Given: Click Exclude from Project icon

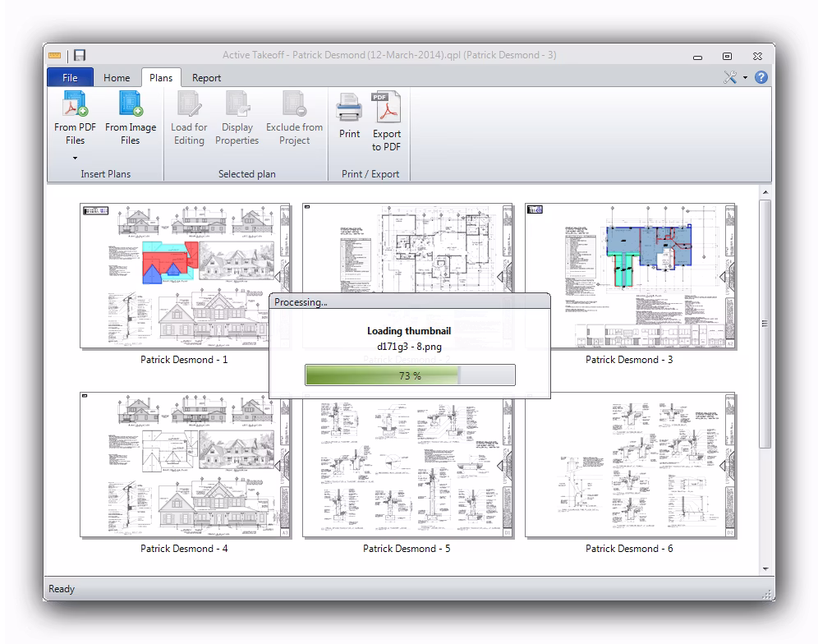Looking at the screenshot, I should 294,105.
